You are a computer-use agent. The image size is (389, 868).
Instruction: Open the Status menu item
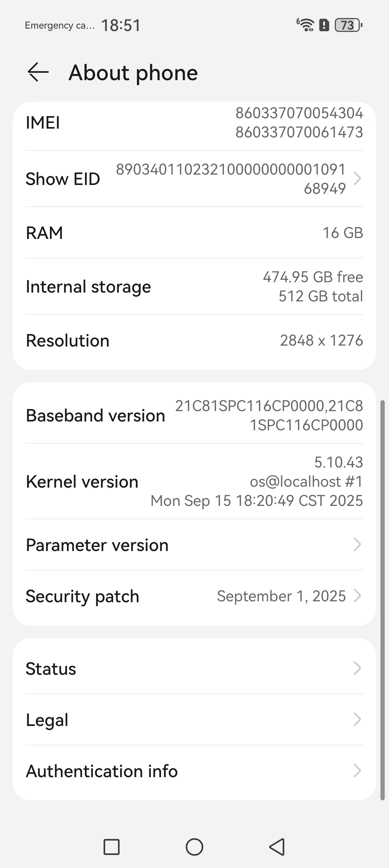point(194,668)
